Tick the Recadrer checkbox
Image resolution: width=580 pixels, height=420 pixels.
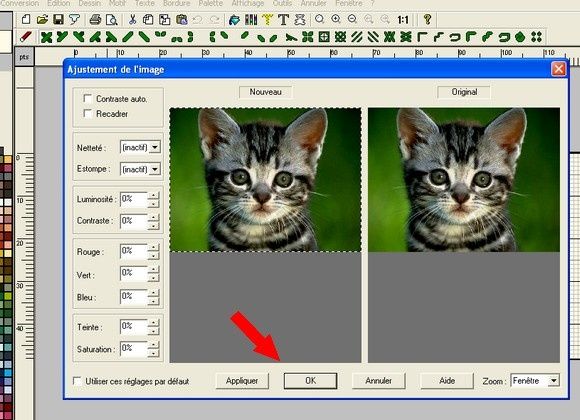88,113
